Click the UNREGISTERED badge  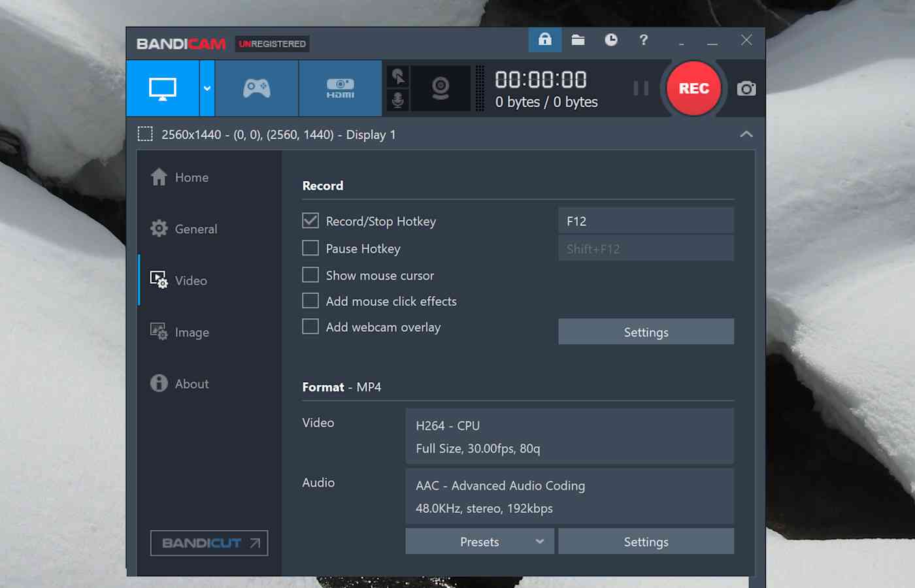tap(273, 44)
